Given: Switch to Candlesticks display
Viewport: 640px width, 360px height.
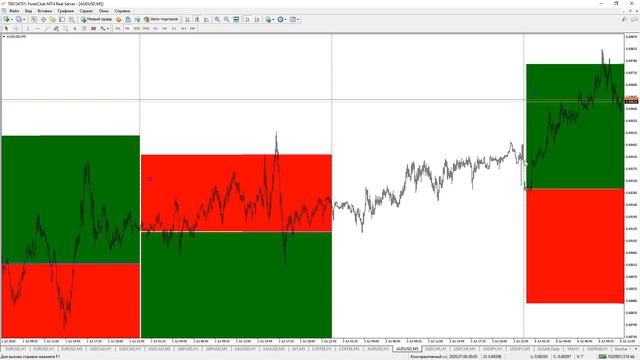Looking at the screenshot, I should [x=197, y=19].
